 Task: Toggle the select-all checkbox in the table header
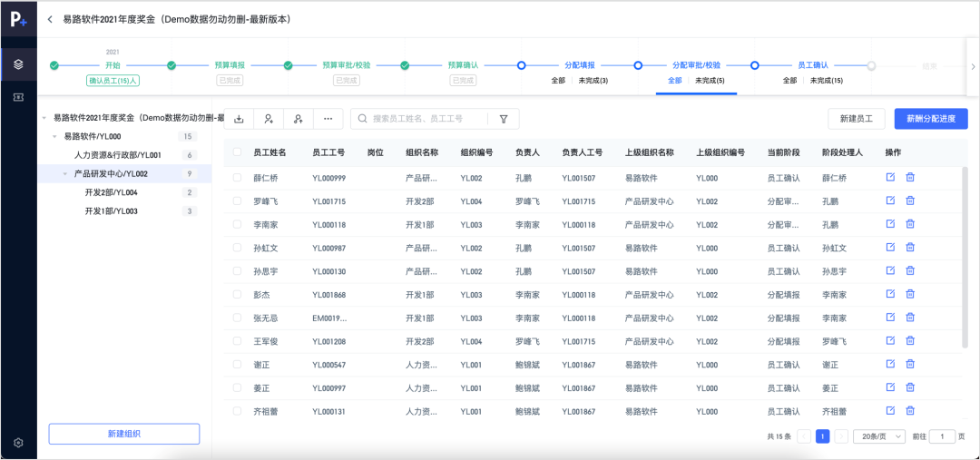point(238,152)
